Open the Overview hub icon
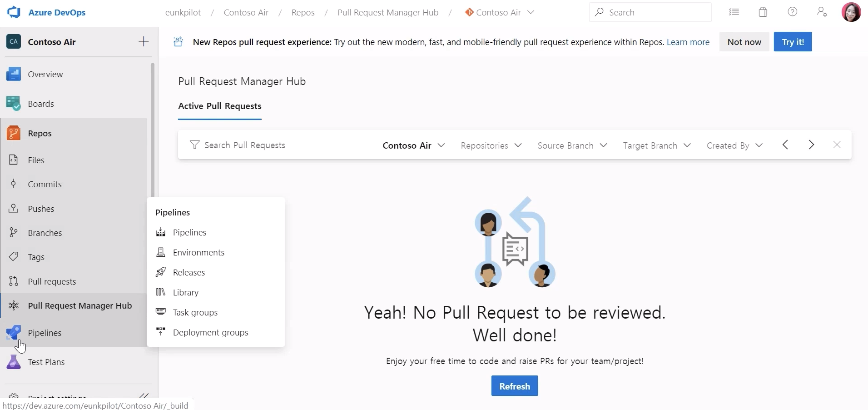 click(14, 74)
